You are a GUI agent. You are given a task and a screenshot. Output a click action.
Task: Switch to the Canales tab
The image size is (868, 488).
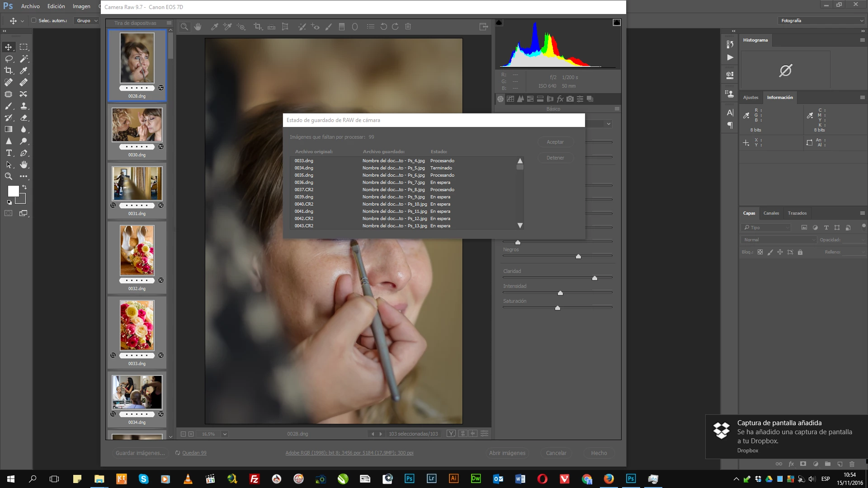coord(771,213)
